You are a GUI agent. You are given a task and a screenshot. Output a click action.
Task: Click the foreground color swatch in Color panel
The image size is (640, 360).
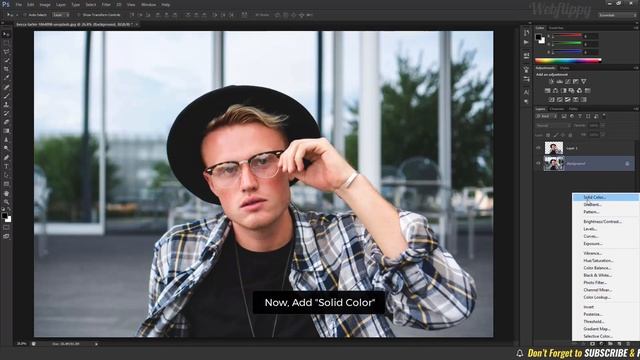(539, 37)
